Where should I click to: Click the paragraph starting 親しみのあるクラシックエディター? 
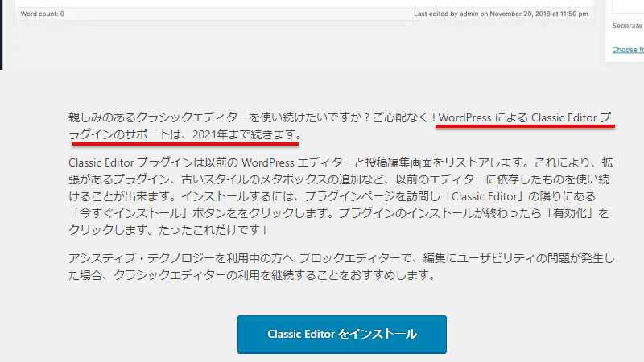pos(341,125)
